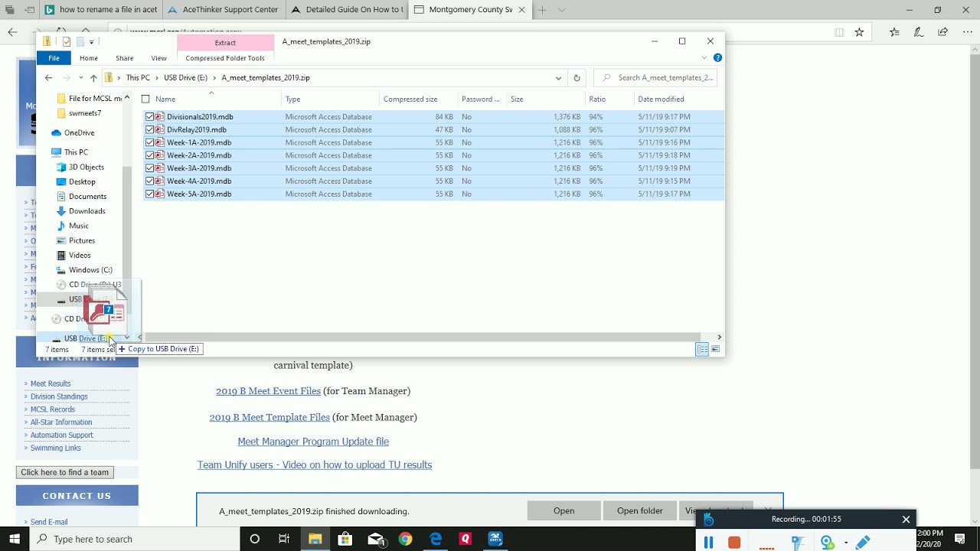The image size is (980, 551).
Task: Open Edge reading view book icon
Action: (x=839, y=32)
